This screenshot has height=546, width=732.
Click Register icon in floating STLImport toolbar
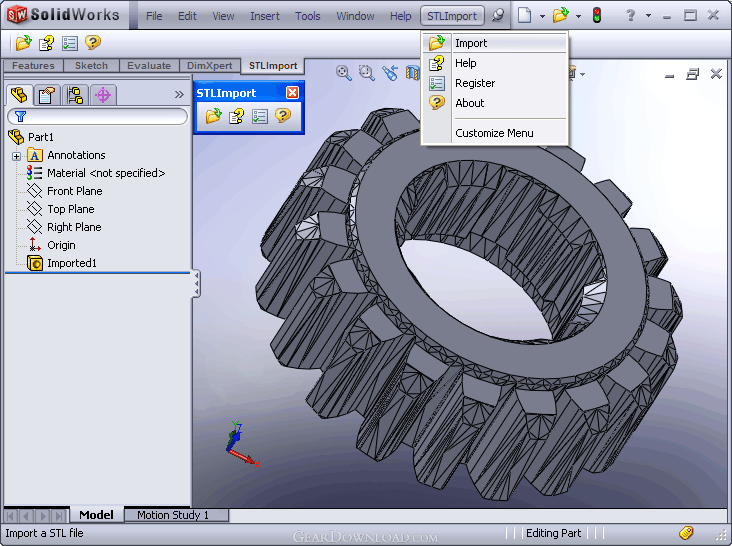(260, 116)
